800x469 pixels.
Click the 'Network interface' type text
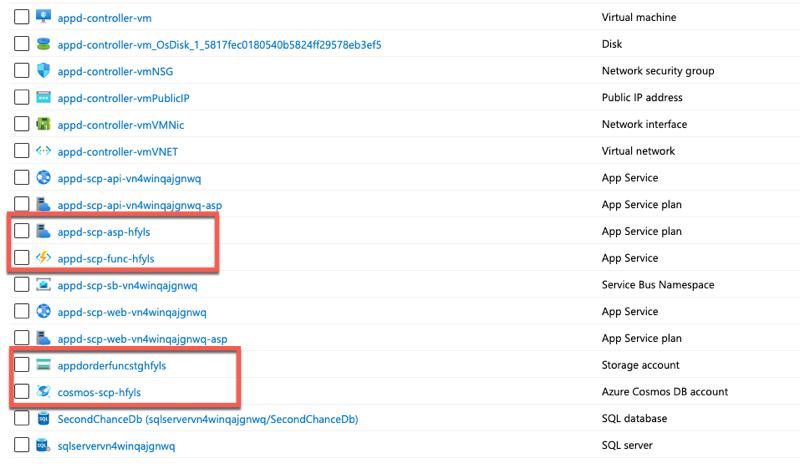pyautogui.click(x=644, y=124)
